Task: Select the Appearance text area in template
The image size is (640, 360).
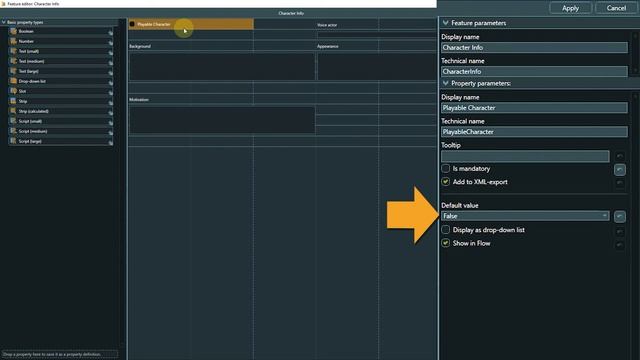Action: click(x=377, y=67)
